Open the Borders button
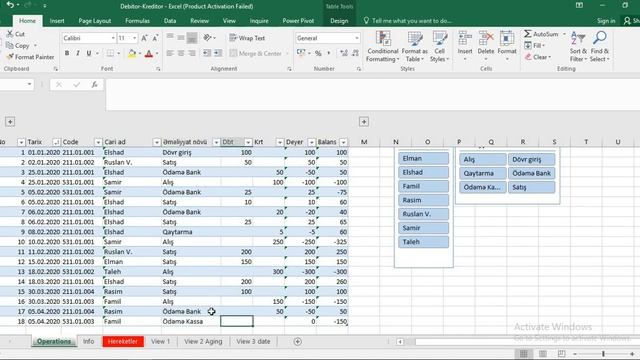 [110, 53]
